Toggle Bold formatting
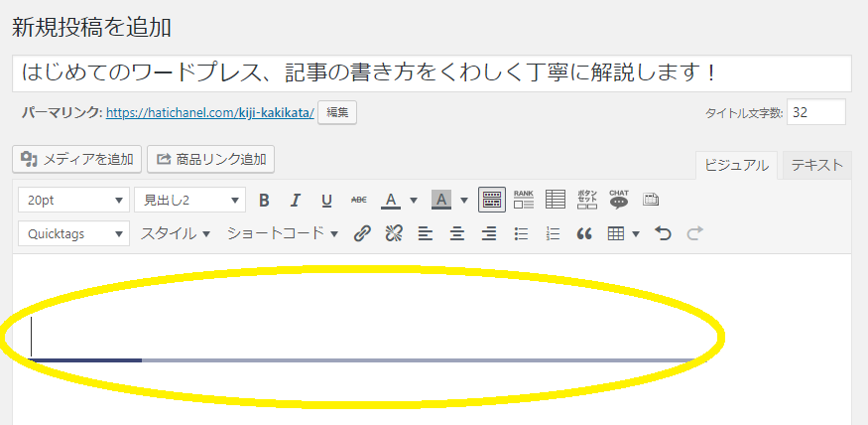The image size is (868, 425). click(x=264, y=200)
